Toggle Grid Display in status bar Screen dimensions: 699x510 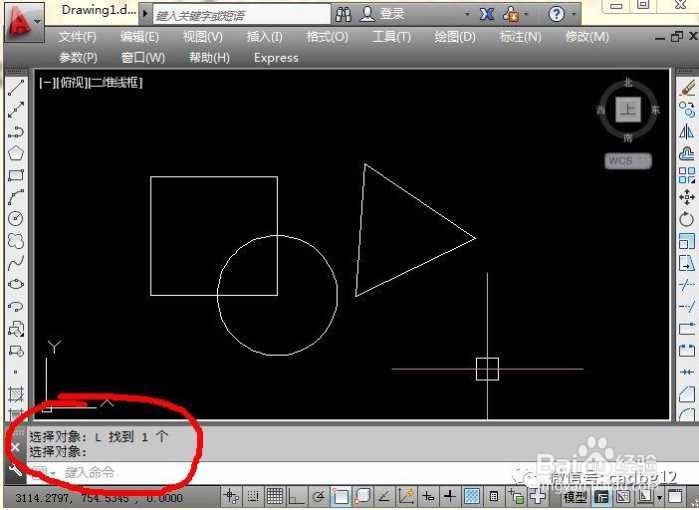[275, 496]
